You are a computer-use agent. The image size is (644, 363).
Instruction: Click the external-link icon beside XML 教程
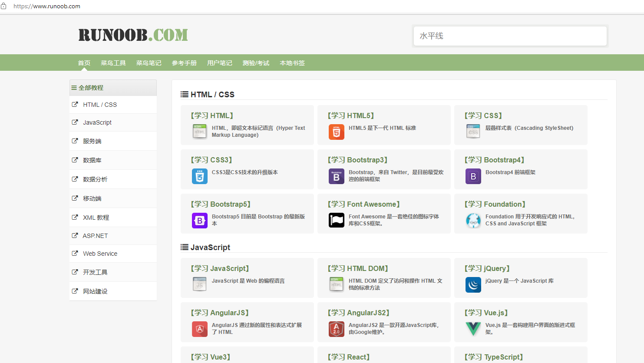click(x=75, y=217)
